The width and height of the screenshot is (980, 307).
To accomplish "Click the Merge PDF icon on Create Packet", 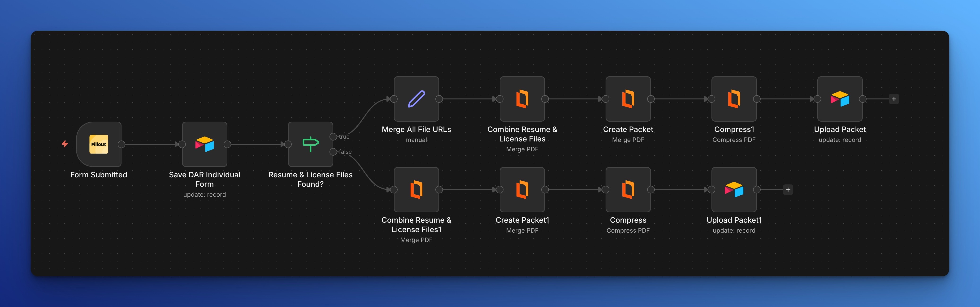I will tap(628, 99).
